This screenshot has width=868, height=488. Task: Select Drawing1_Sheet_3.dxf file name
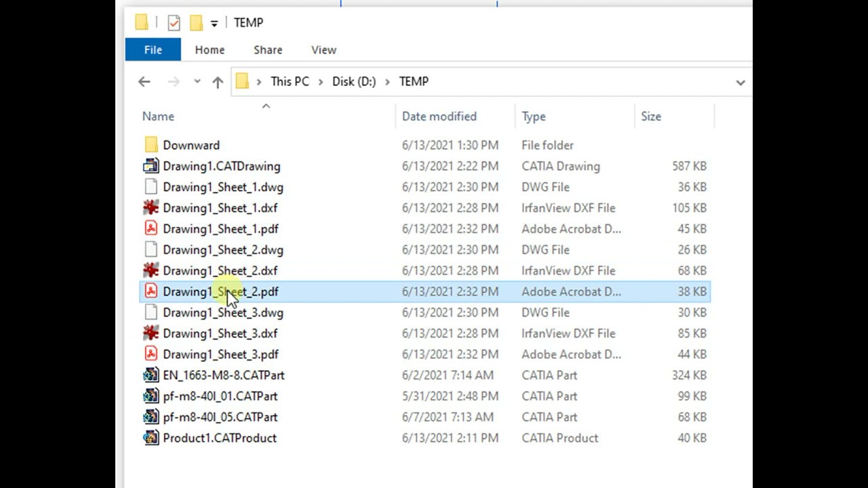[x=220, y=333]
